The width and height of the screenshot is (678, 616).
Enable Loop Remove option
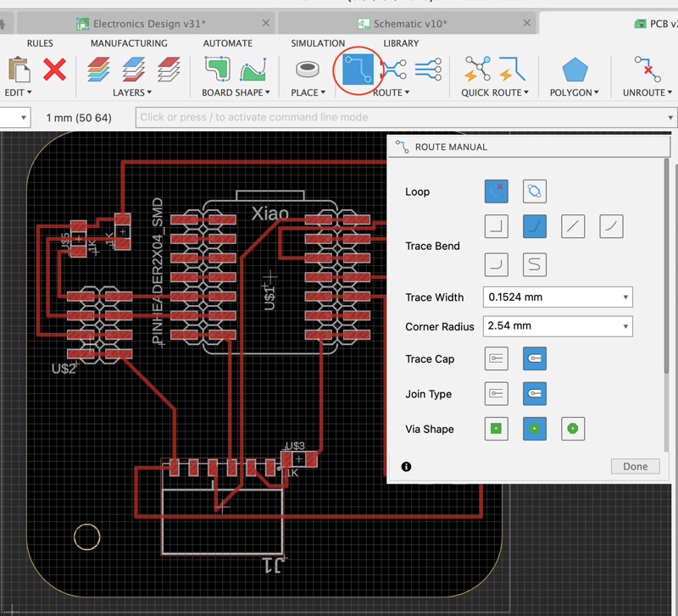tap(496, 191)
